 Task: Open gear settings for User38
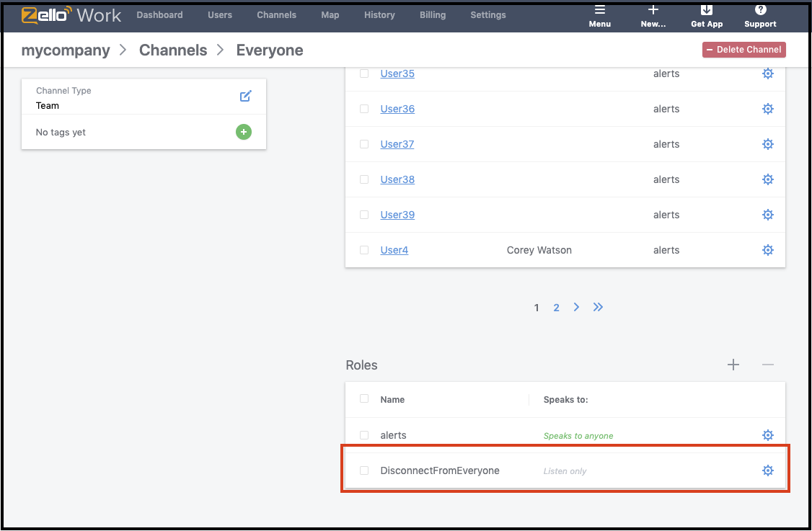click(768, 179)
